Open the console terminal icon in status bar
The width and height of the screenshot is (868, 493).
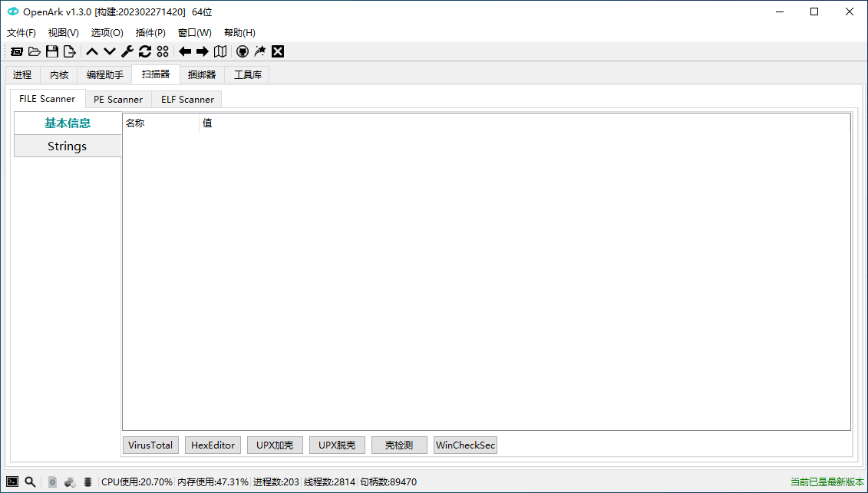click(12, 482)
